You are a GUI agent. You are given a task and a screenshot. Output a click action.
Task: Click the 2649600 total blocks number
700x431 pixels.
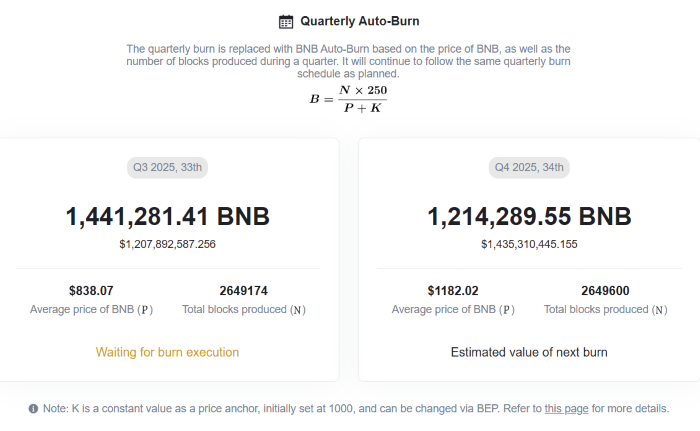click(x=605, y=291)
